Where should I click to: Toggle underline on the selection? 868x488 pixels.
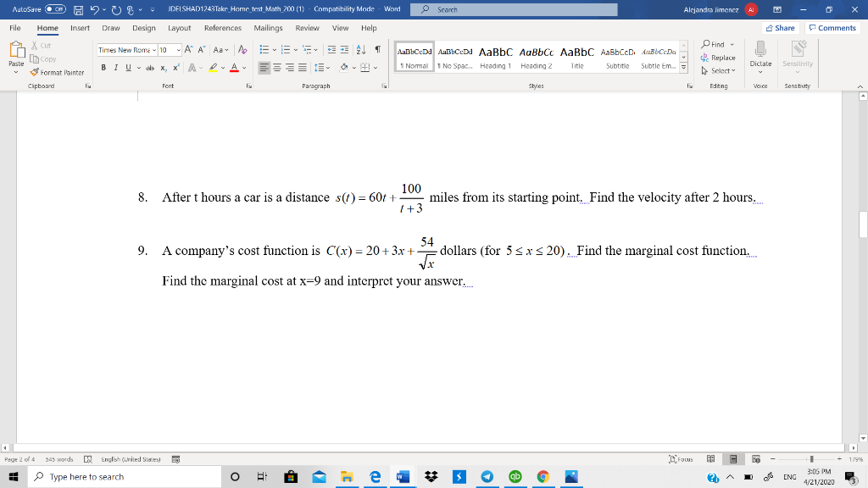click(128, 67)
